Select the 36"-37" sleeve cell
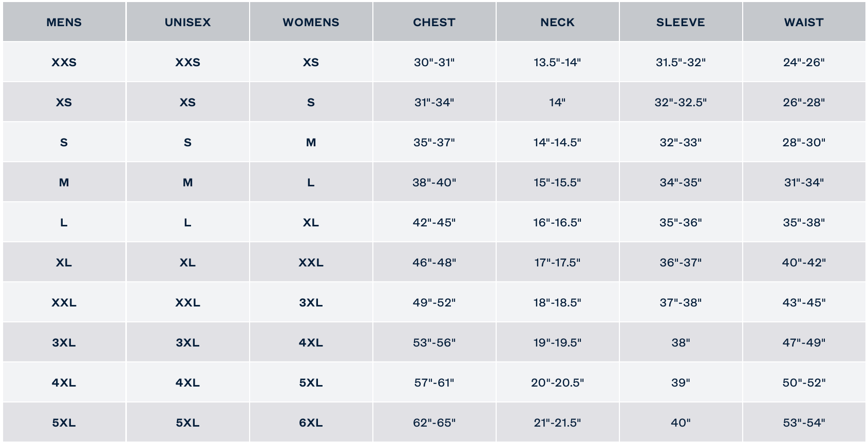Screen dimensions: 868x442 click(x=681, y=263)
